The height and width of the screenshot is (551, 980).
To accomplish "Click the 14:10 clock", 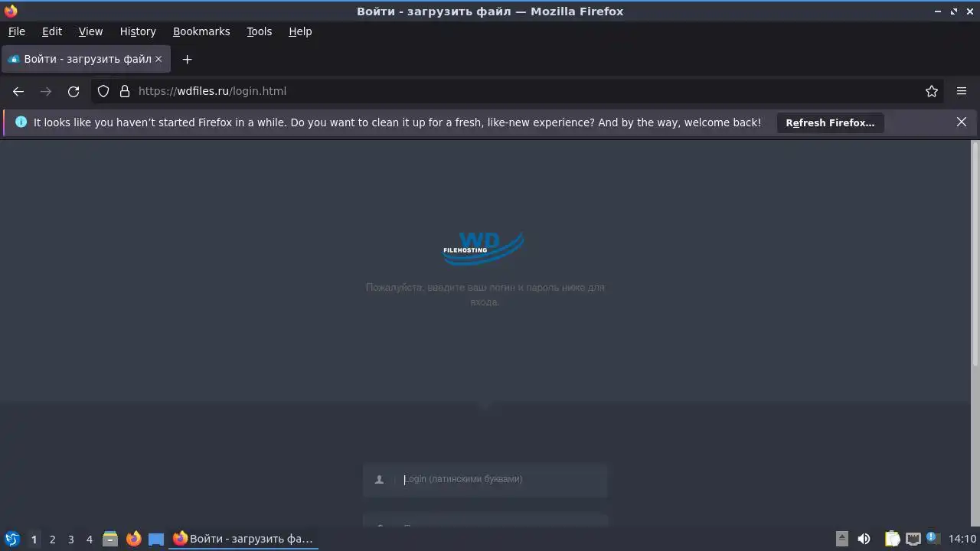I will 962,539.
